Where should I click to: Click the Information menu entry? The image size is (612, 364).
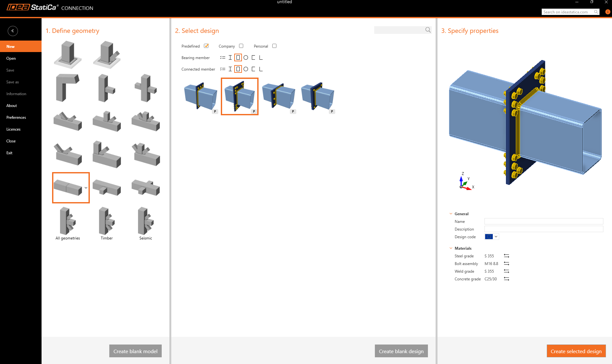[21, 94]
